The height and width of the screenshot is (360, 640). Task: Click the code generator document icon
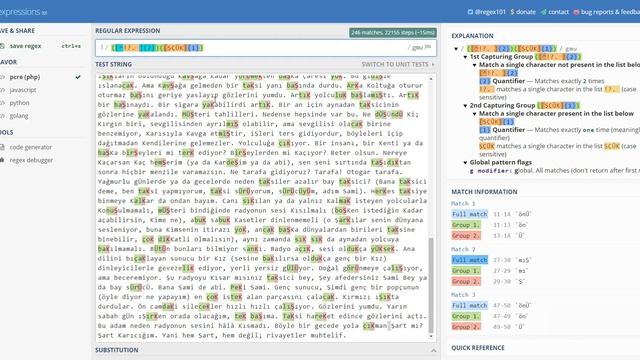pyautogui.click(x=2, y=147)
